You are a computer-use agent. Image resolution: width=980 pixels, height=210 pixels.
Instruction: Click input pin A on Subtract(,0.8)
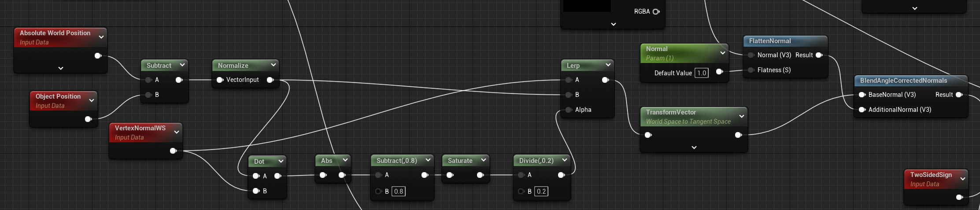(378, 175)
